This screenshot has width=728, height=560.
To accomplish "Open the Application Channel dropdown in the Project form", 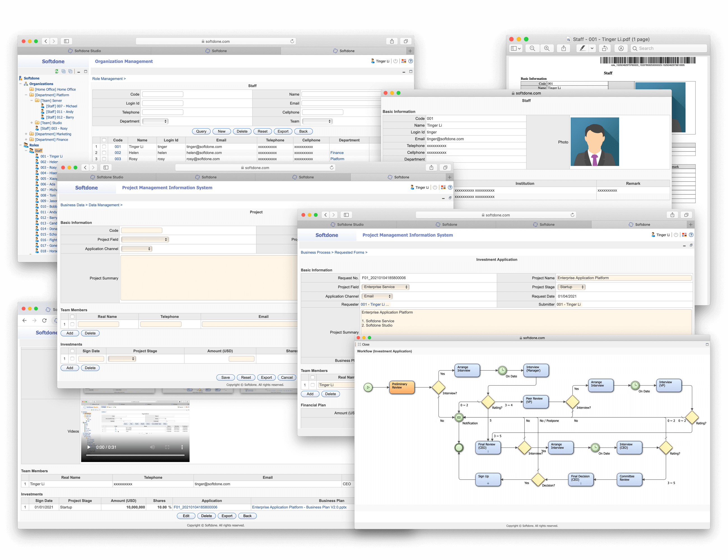I will [137, 249].
